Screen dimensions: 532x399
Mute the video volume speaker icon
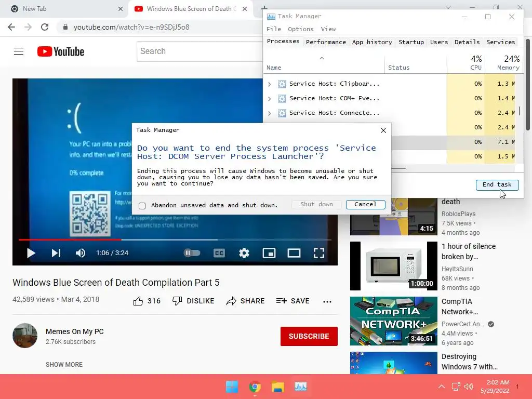click(x=81, y=253)
